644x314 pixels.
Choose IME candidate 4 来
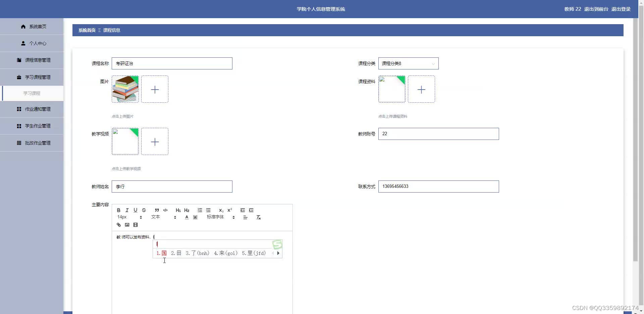[x=225, y=253]
